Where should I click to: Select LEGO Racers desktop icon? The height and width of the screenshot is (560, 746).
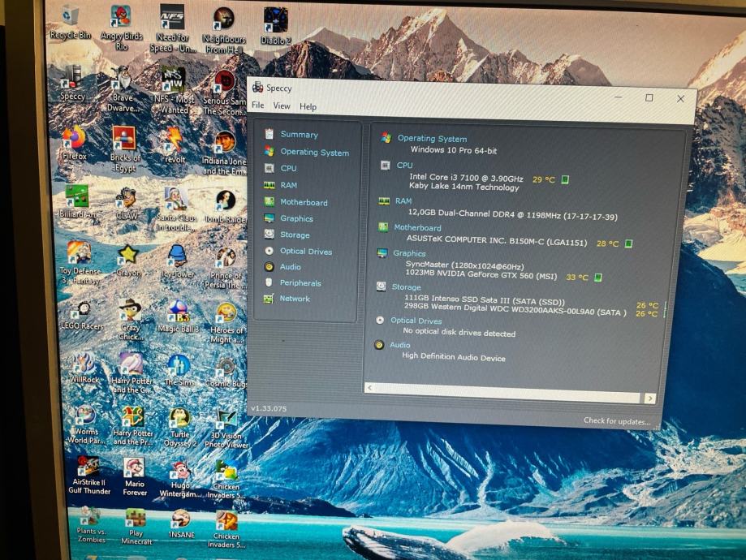[x=82, y=315]
